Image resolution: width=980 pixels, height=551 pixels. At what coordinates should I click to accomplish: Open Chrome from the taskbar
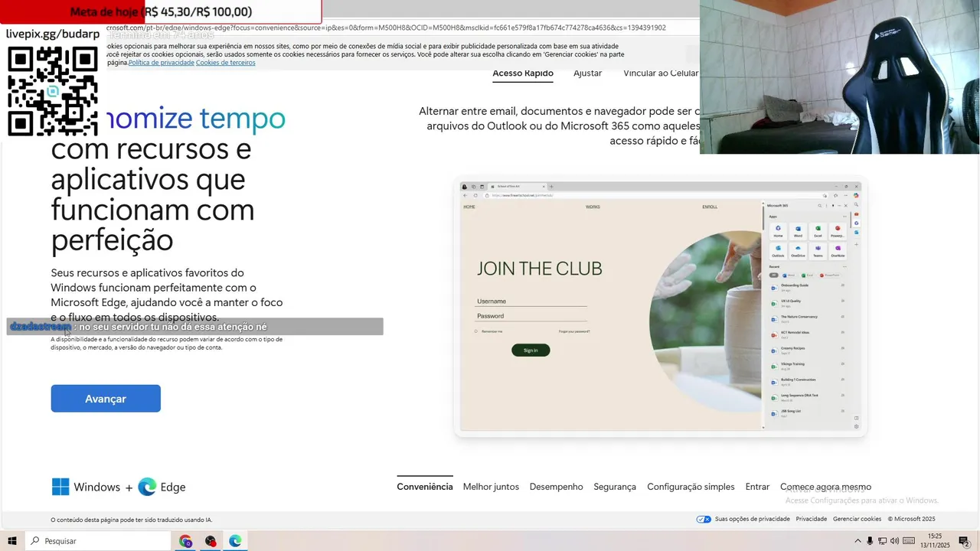pos(185,541)
